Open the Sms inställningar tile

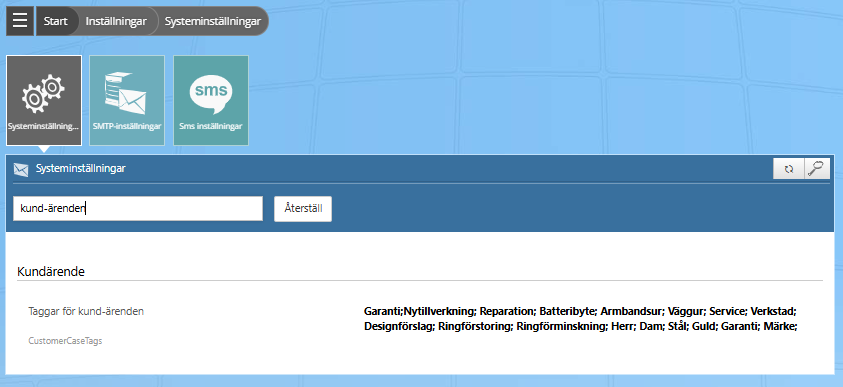211,101
